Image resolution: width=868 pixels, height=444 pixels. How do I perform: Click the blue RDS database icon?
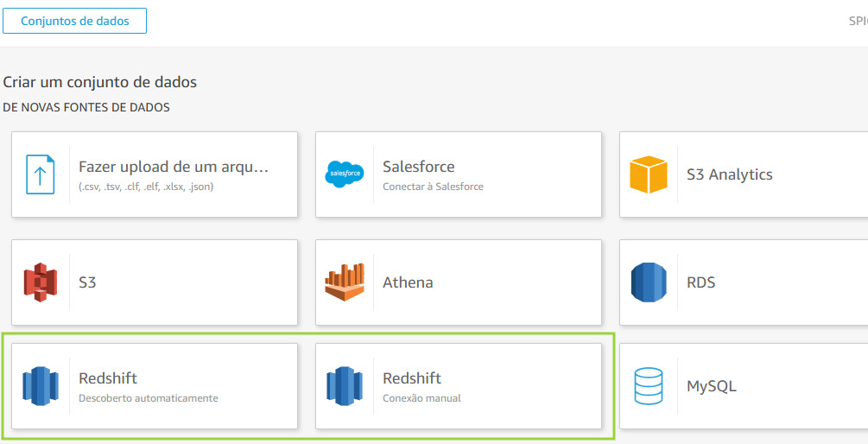click(649, 282)
